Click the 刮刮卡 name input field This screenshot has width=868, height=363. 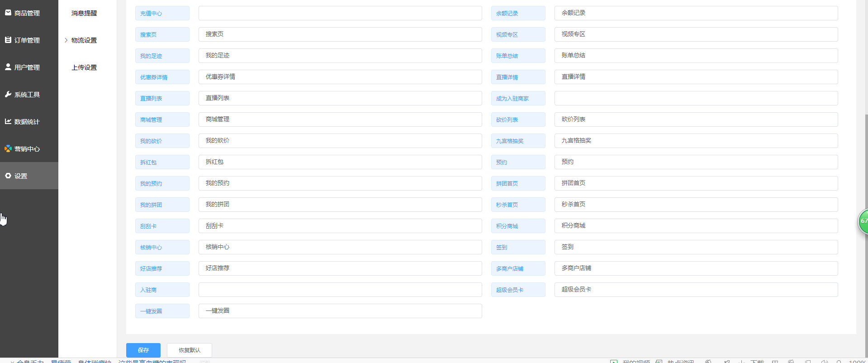(340, 226)
